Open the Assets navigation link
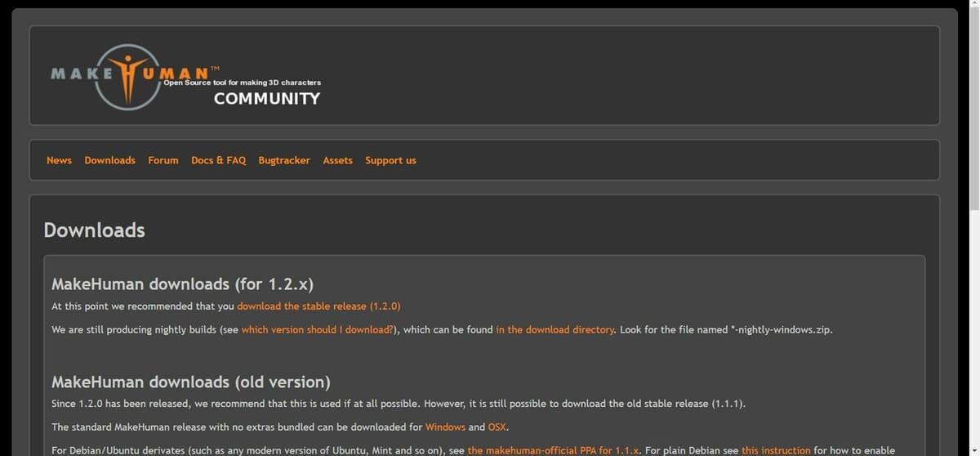The image size is (980, 456). [x=337, y=160]
